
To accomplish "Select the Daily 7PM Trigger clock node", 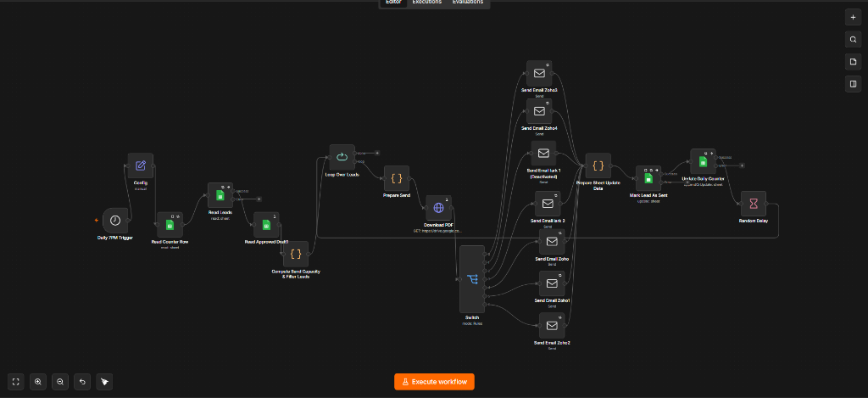I will (x=114, y=221).
